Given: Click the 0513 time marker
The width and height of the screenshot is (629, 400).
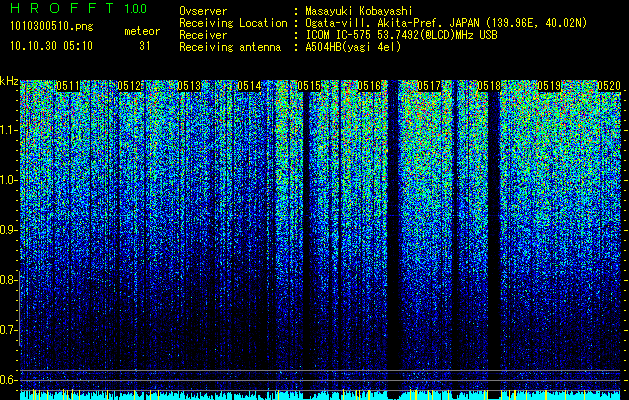Looking at the screenshot, I should [189, 86].
